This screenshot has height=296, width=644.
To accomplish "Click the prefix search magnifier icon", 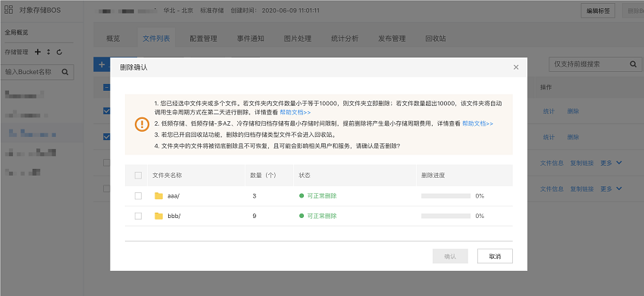I will [x=633, y=64].
